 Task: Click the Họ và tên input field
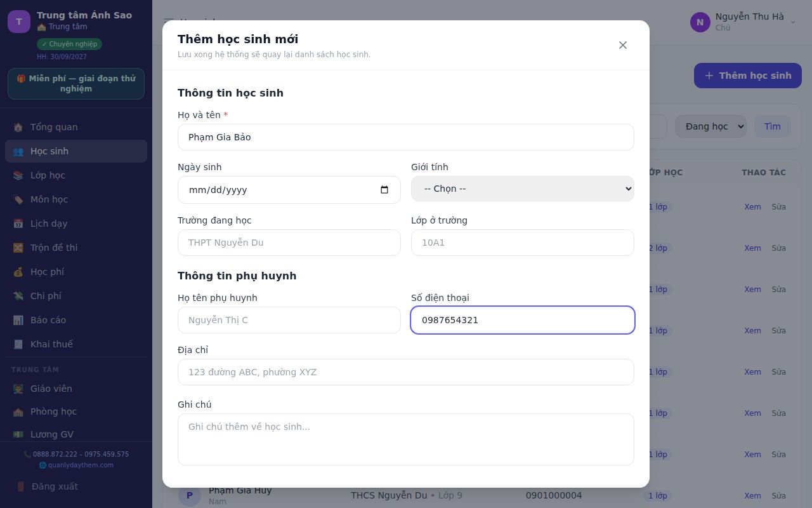click(x=406, y=137)
